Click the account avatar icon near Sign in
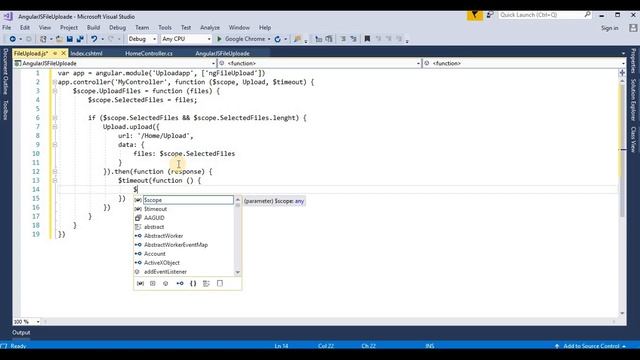This screenshot has height=360, width=640. pyautogui.click(x=633, y=28)
